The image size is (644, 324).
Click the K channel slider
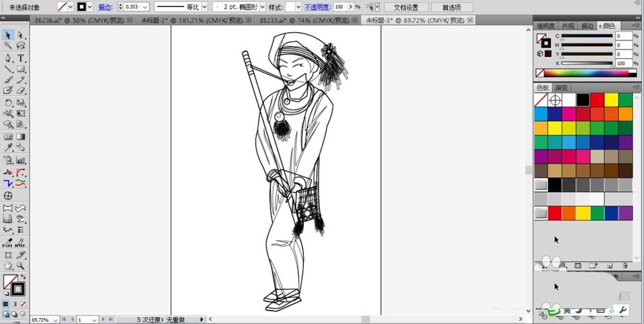587,63
